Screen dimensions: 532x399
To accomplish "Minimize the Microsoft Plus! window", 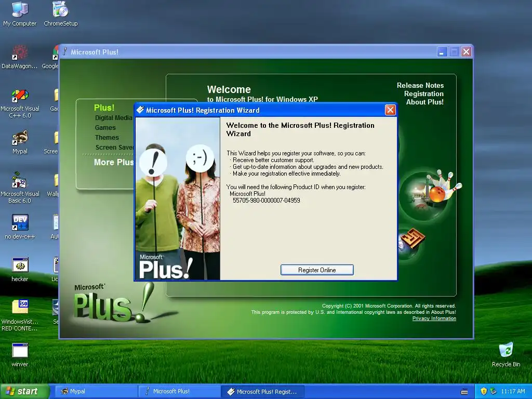I will coord(442,52).
